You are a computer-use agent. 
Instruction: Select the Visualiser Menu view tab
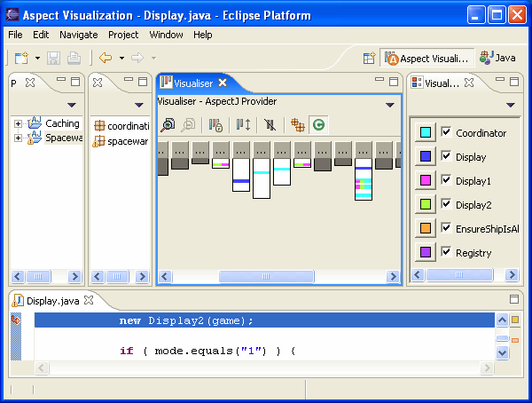tap(442, 83)
